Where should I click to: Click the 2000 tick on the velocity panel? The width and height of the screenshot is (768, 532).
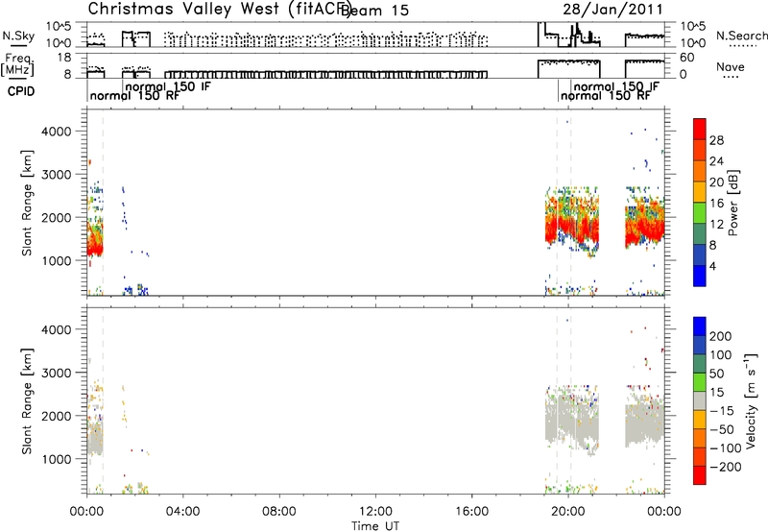click(x=57, y=416)
